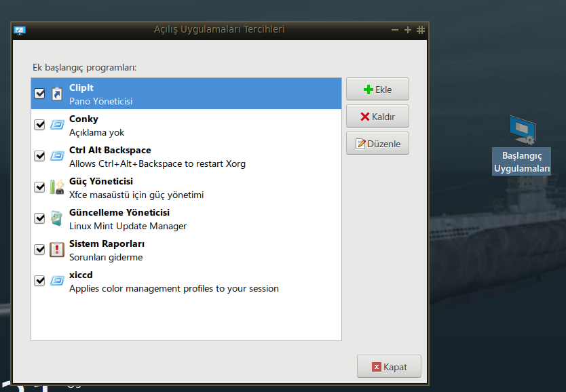Click the Kaldır button

pos(377,116)
